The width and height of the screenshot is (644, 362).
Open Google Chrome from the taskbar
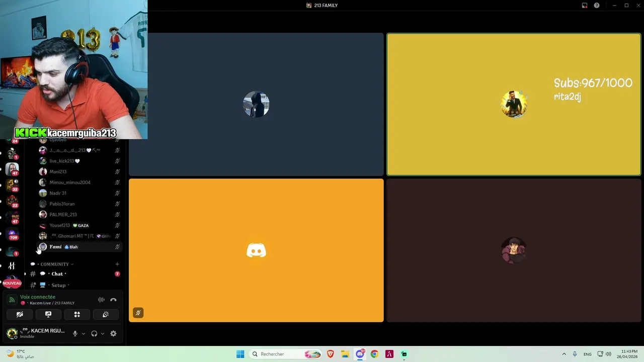(x=374, y=354)
